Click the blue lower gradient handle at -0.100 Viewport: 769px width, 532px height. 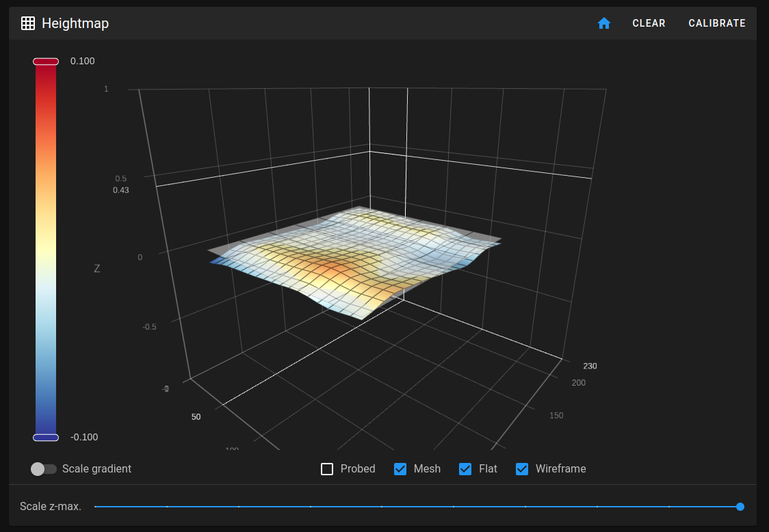[46, 438]
